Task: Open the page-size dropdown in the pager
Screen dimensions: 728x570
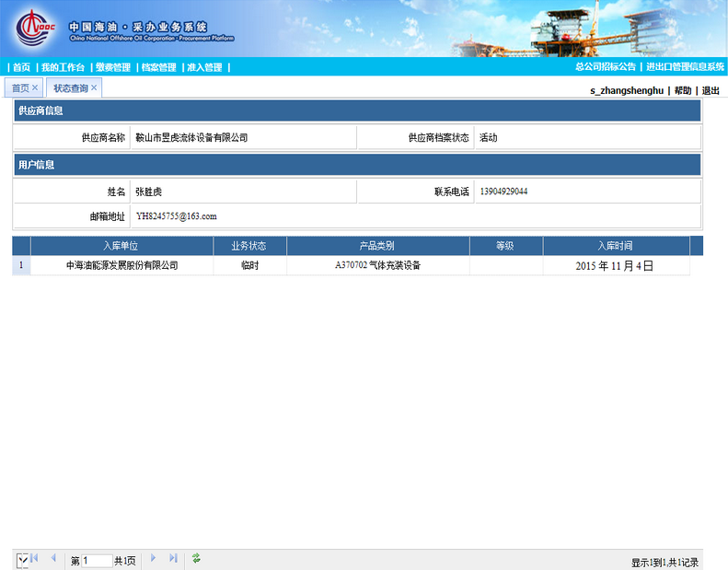Action: pyautogui.click(x=22, y=560)
